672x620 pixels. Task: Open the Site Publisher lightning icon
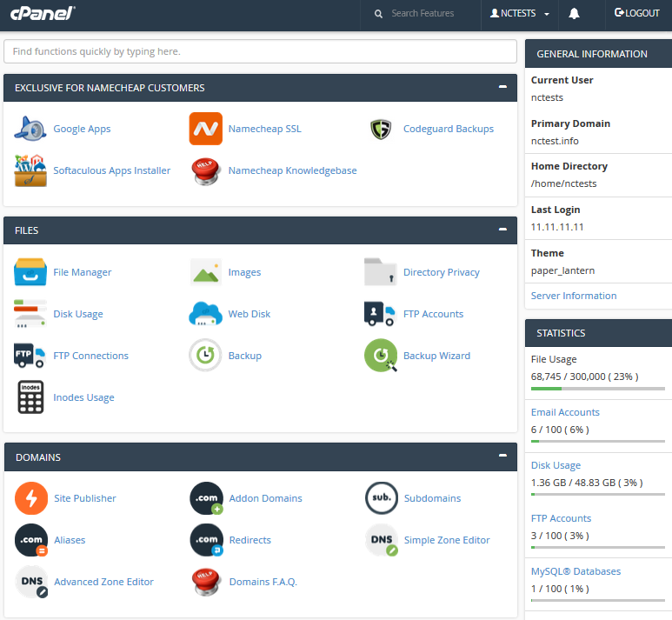pos(31,498)
